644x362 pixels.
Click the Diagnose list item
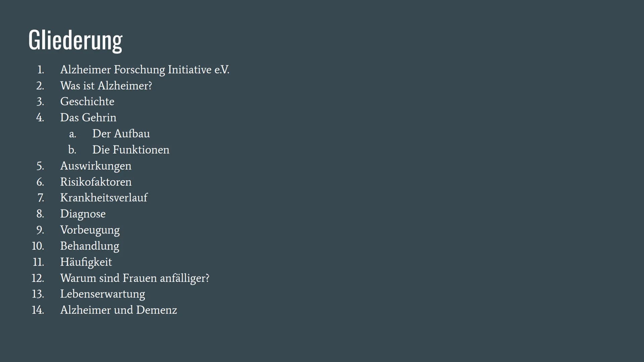coord(83,214)
